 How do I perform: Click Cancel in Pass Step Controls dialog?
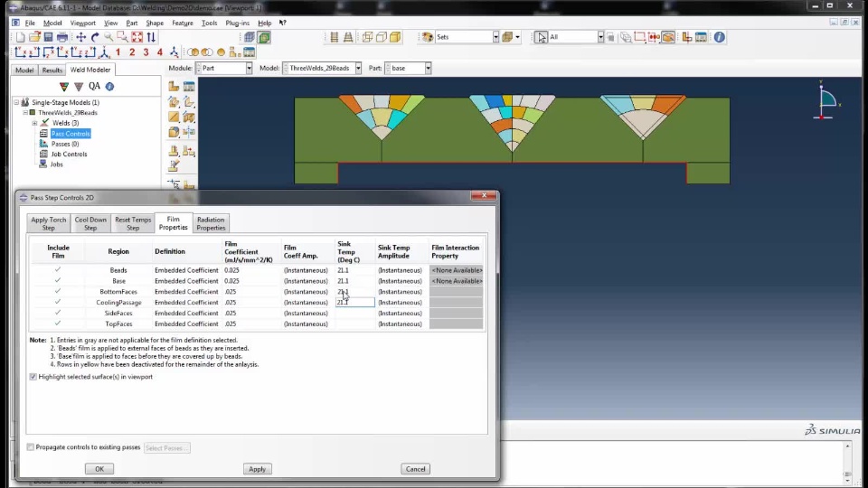(415, 469)
